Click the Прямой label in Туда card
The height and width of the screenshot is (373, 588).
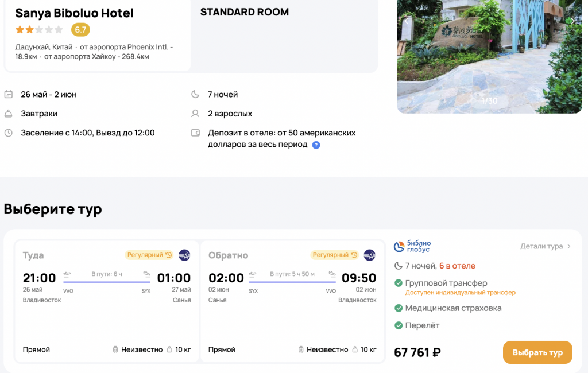[x=36, y=349]
